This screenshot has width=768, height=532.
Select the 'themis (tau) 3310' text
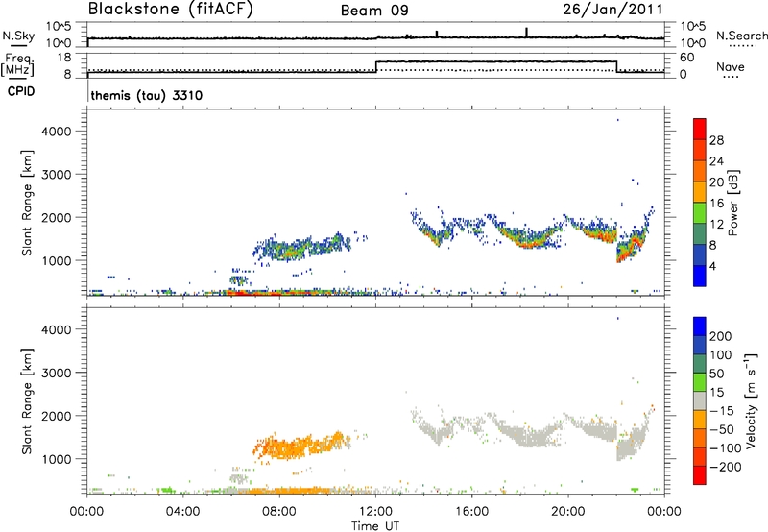147,95
